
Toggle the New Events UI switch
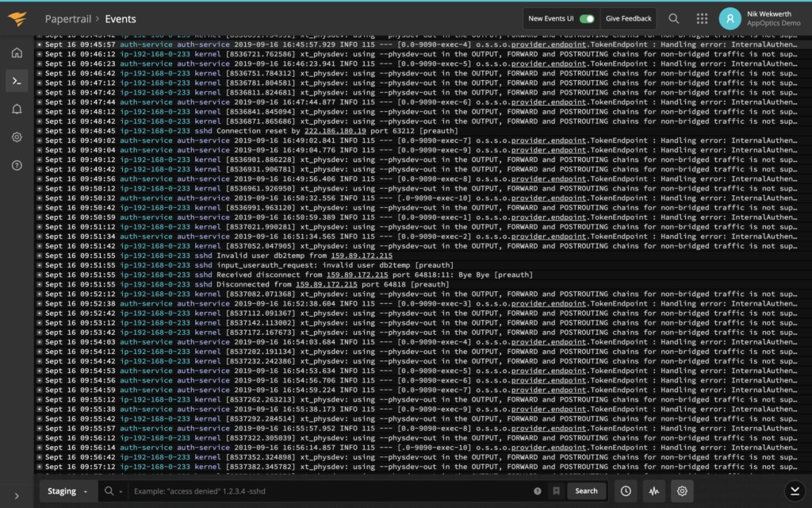[587, 19]
